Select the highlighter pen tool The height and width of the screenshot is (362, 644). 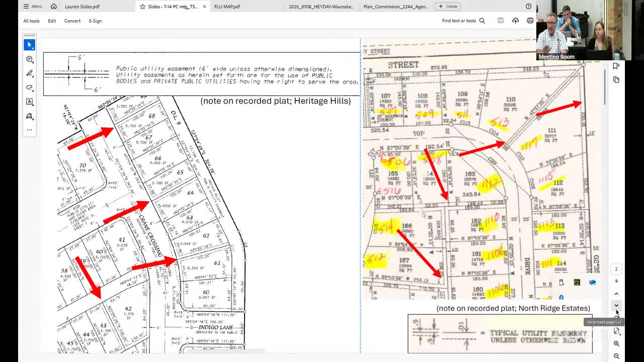coord(29,73)
